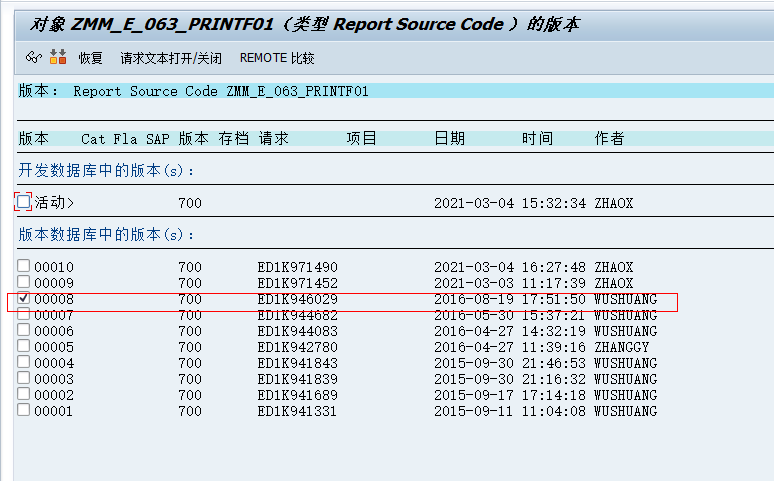This screenshot has width=774, height=481.
Task: Click the 作者 column header
Action: pos(610,138)
